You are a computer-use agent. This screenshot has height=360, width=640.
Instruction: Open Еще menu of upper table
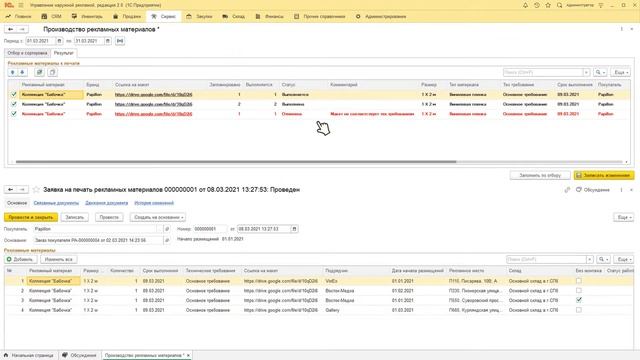621,72
